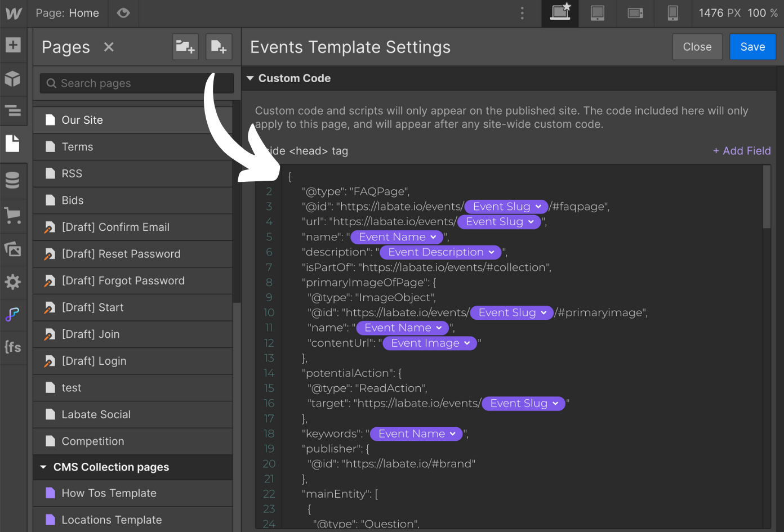The image size is (784, 532).
Task: Toggle the preview eye icon
Action: click(x=123, y=13)
